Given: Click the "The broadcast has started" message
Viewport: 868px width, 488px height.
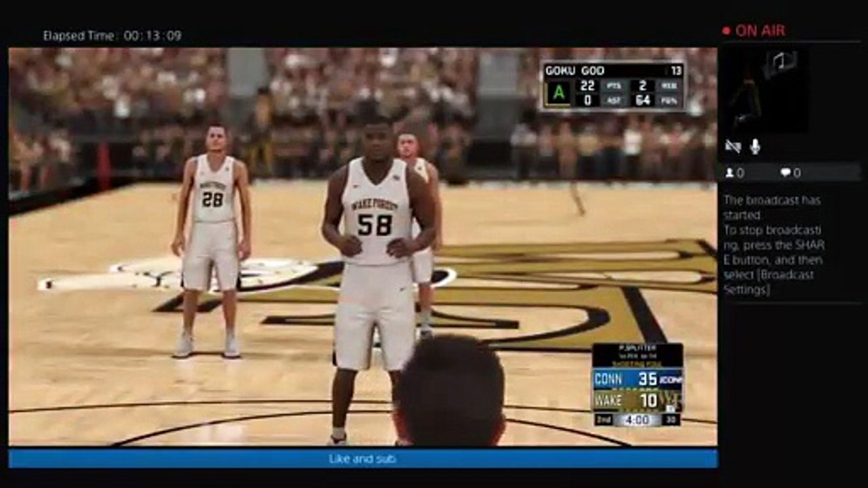Looking at the screenshot, I should tap(772, 207).
